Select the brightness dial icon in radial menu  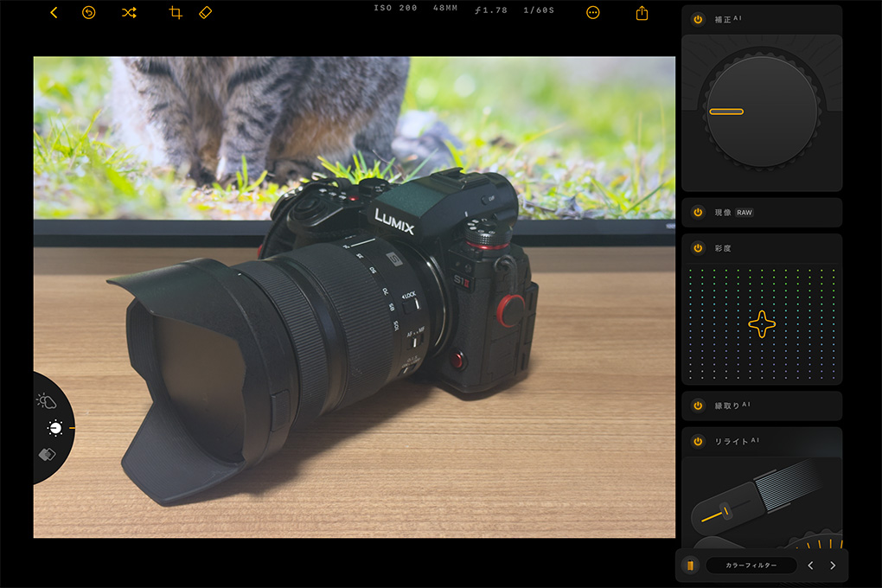click(54, 429)
